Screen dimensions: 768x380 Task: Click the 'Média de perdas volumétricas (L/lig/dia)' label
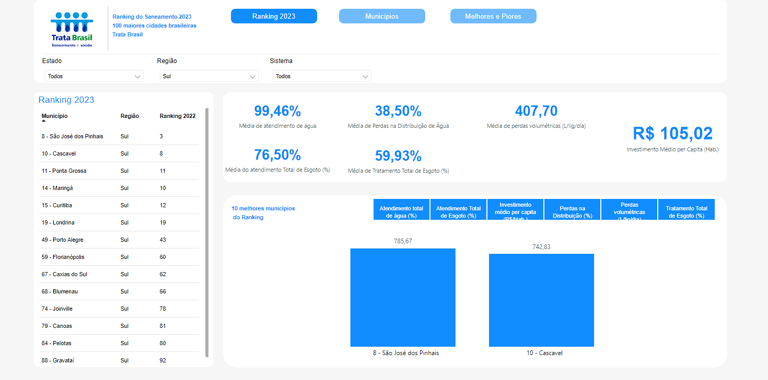point(536,126)
